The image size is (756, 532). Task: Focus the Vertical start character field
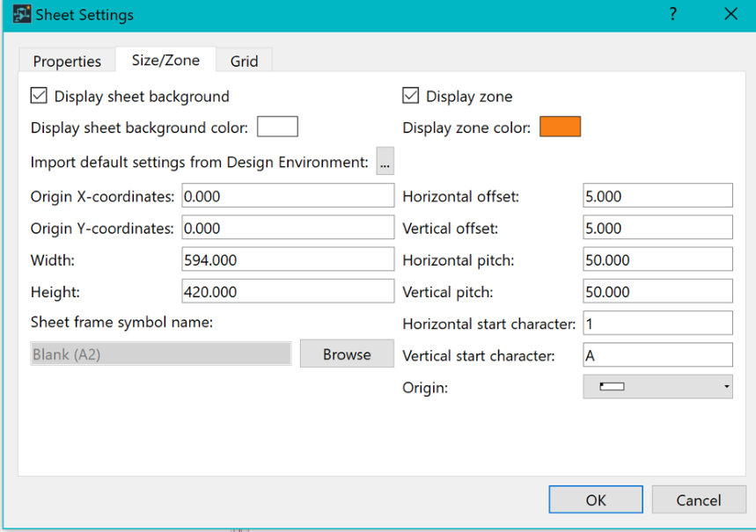[x=657, y=354]
